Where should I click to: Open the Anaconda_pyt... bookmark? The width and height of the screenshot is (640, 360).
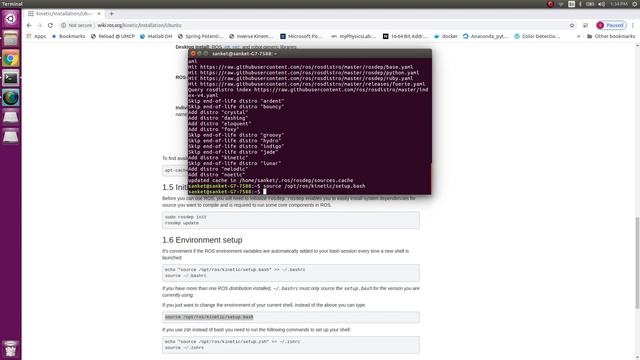click(486, 36)
